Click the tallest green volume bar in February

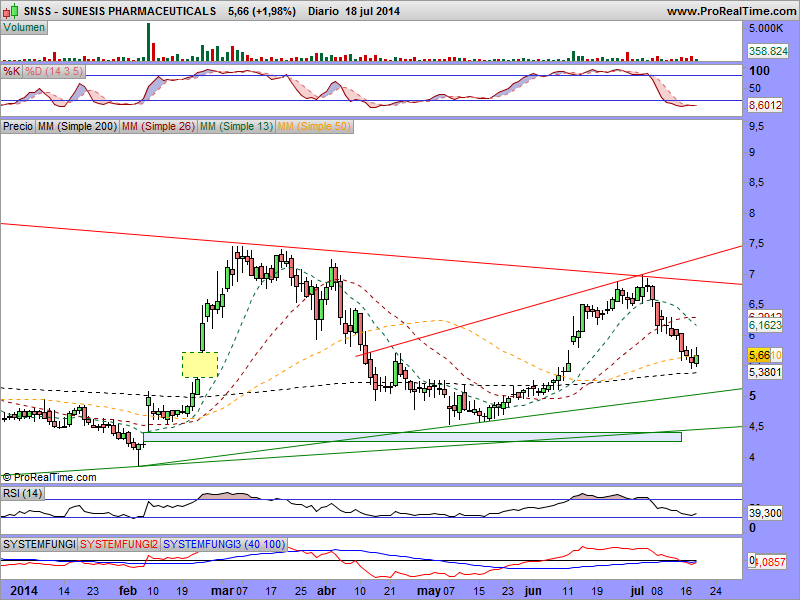[148, 42]
